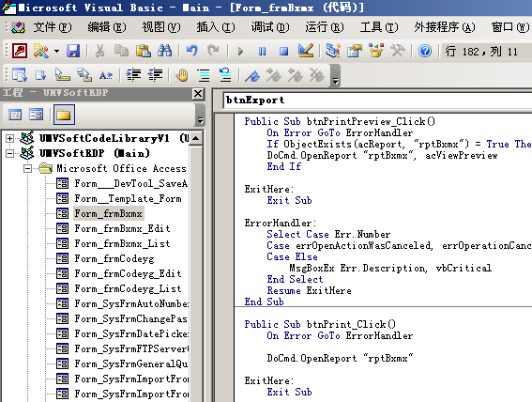Toggle breakpoint with the hand icon

[x=182, y=75]
